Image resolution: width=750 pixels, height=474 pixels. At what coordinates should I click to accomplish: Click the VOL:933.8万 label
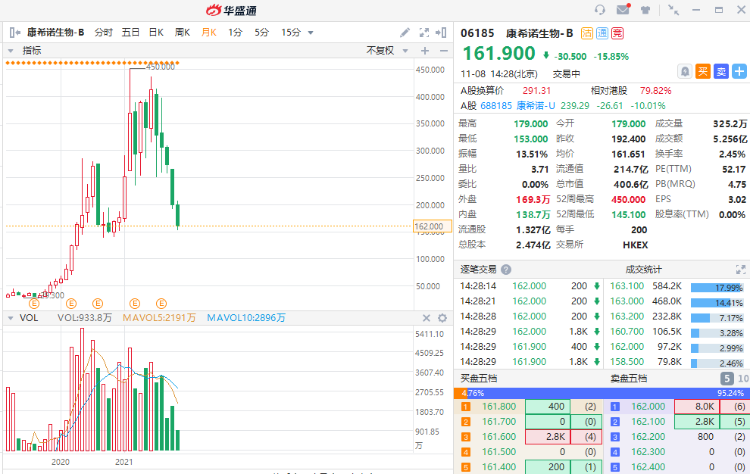point(85,318)
